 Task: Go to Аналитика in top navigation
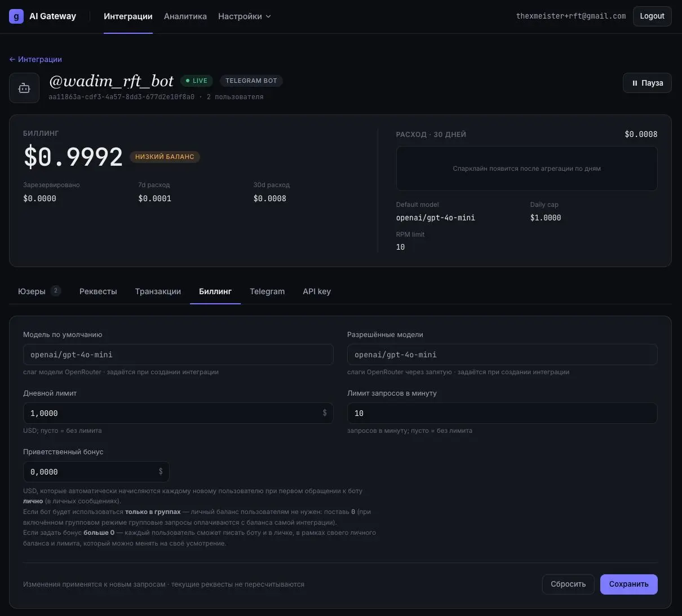(x=185, y=16)
